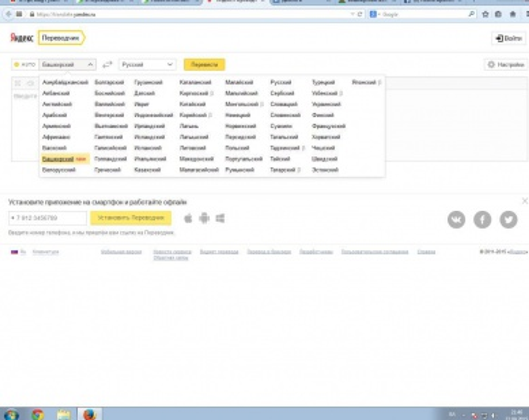Click the Windows Phone app icon
This screenshot has height=420, width=529.
coord(220,218)
